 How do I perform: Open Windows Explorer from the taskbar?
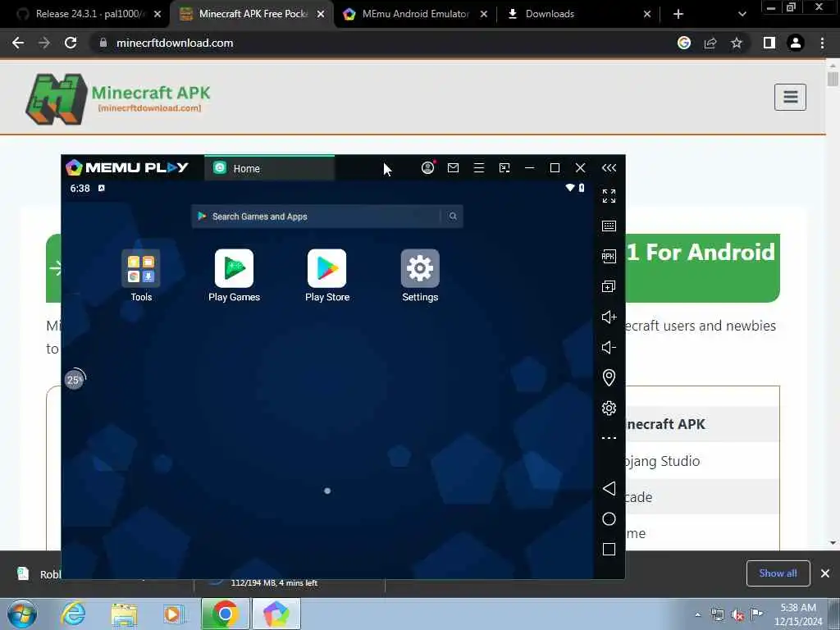tap(125, 614)
